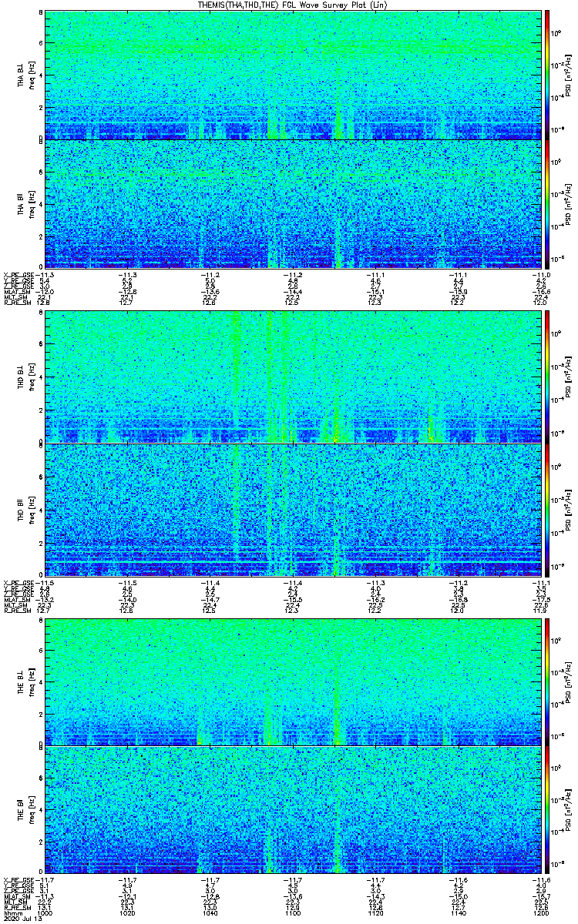
Task: Click the PSD units label beside THE B-parallel colorbar
Action: tap(567, 808)
